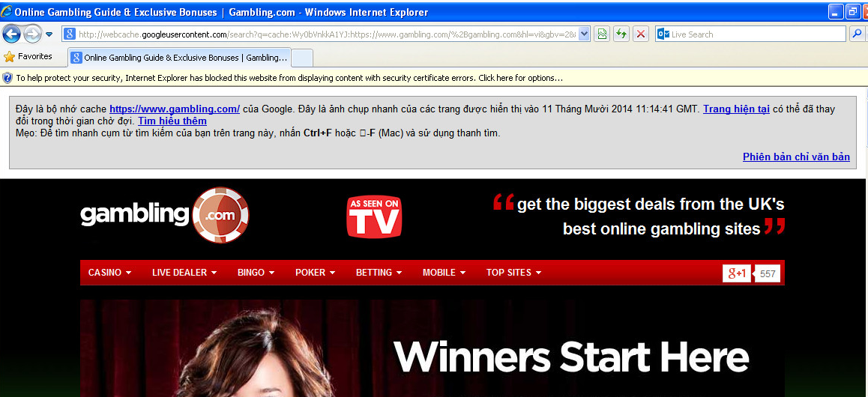868x397 pixels.
Task: Click the As Seen On TV badge
Action: 374,216
